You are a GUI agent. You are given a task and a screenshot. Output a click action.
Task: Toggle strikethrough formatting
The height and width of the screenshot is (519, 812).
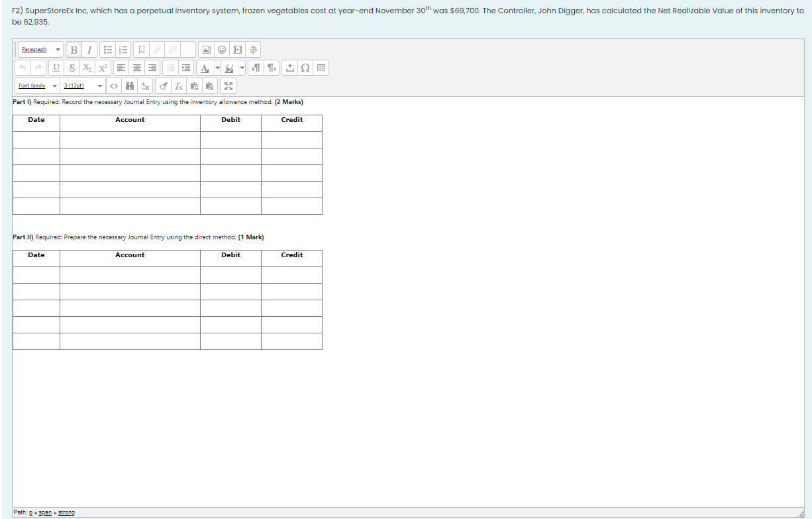coord(72,68)
